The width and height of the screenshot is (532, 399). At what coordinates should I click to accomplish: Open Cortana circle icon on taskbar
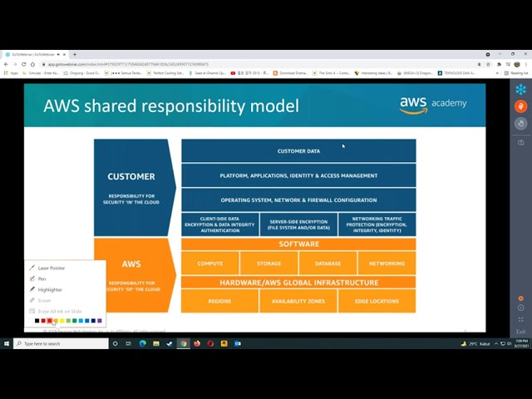[116, 343]
